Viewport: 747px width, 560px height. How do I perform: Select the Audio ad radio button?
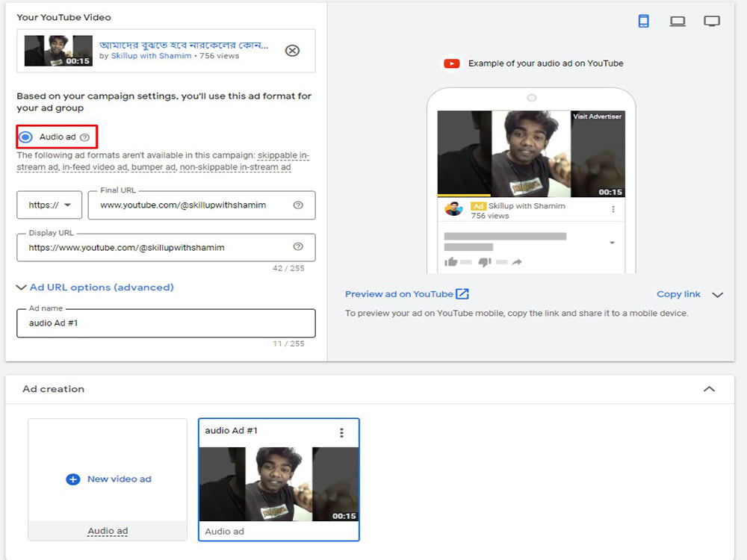point(25,137)
